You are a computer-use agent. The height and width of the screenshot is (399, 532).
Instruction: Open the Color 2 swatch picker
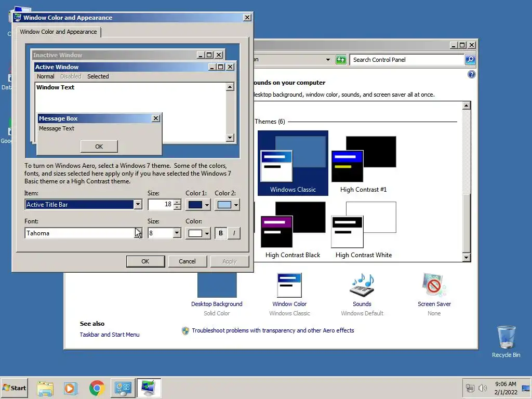point(227,205)
